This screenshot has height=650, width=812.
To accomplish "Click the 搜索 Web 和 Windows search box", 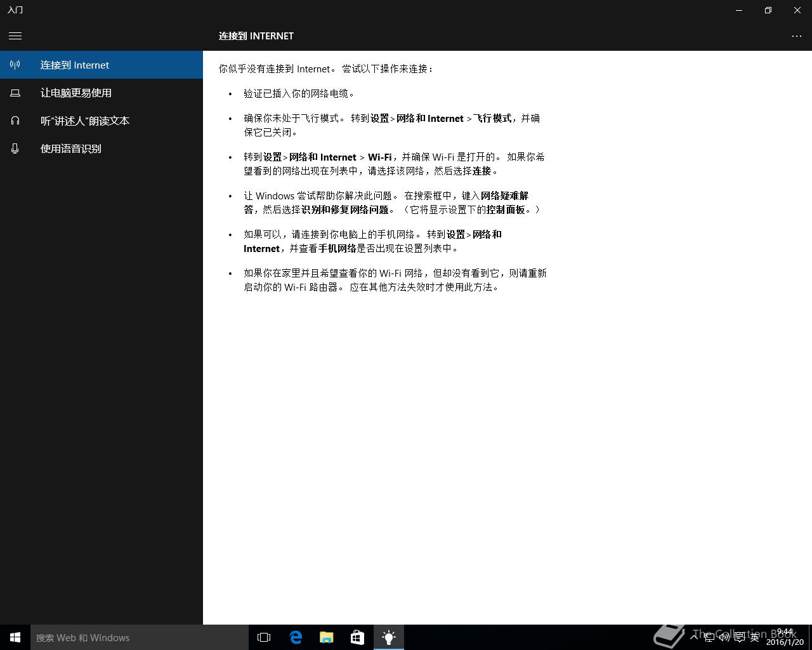I will pyautogui.click(x=140, y=637).
